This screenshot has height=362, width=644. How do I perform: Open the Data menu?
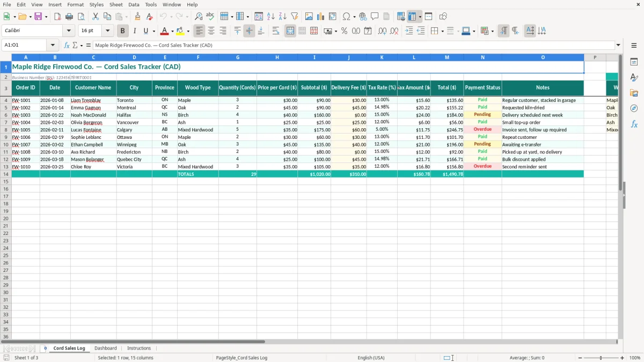pos(134,4)
